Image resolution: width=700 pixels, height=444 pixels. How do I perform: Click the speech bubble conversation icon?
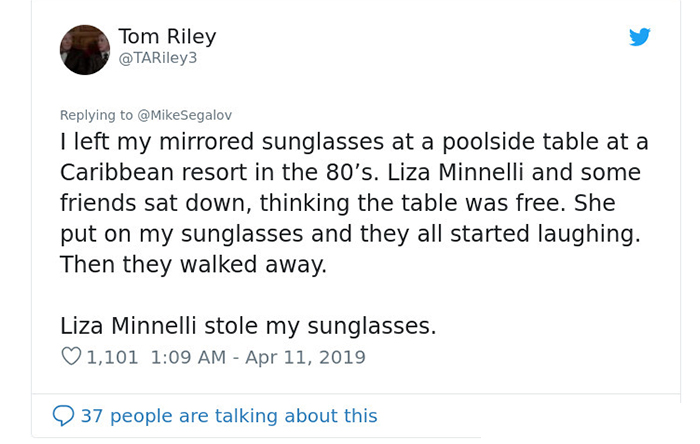click(63, 415)
